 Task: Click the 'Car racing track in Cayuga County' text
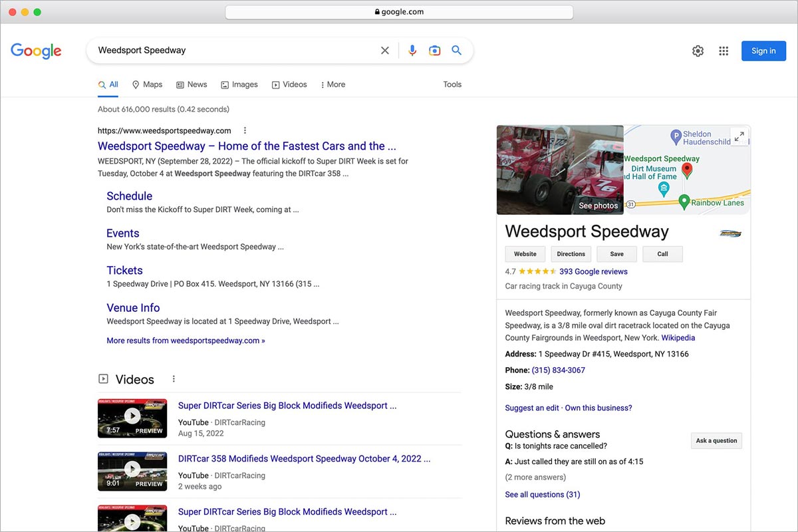[564, 287]
